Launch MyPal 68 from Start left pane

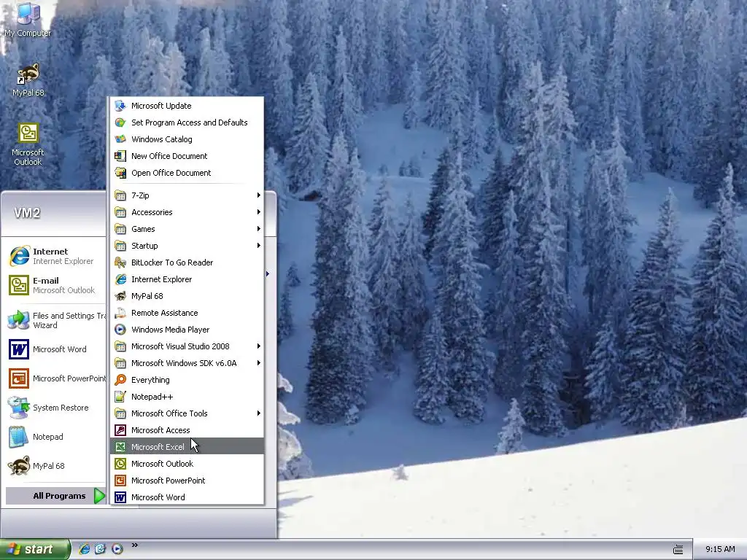(x=54, y=466)
